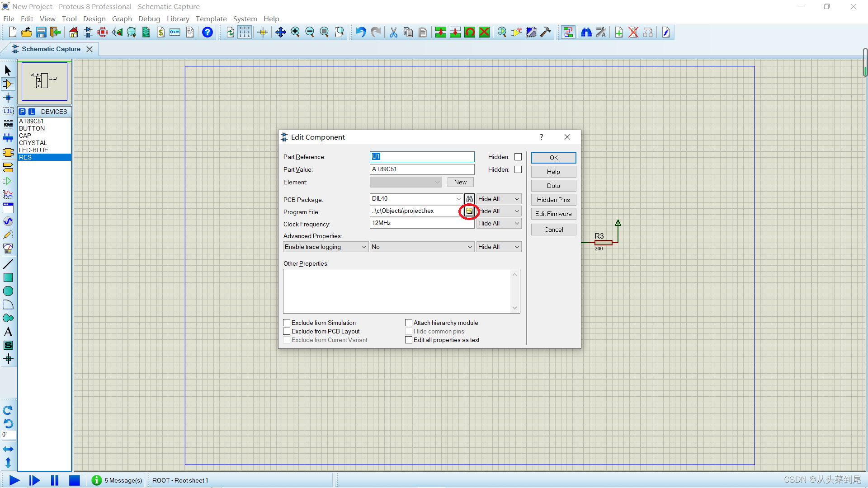The image size is (868, 488).
Task: Open the advanced property No value dropdown
Action: pos(422,247)
